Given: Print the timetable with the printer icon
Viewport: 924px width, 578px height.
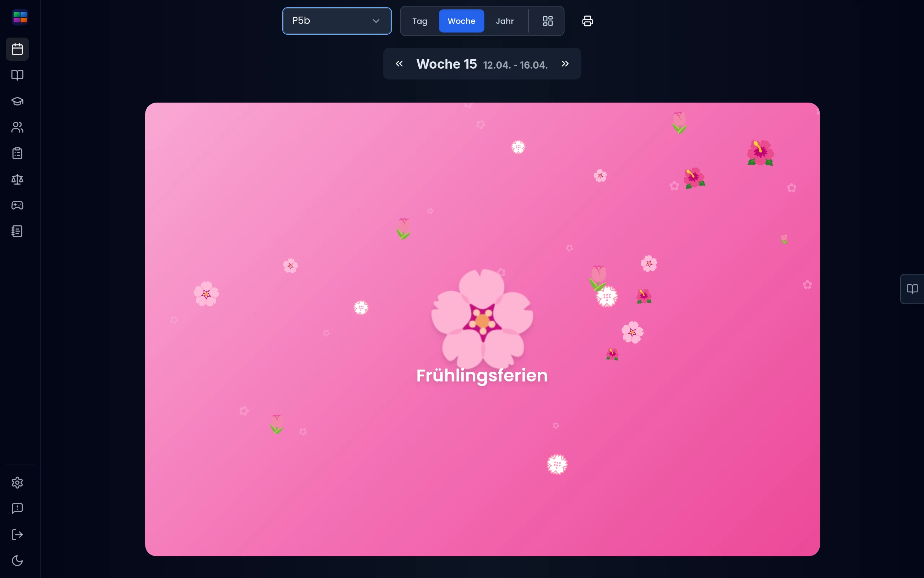Looking at the screenshot, I should 587,21.
